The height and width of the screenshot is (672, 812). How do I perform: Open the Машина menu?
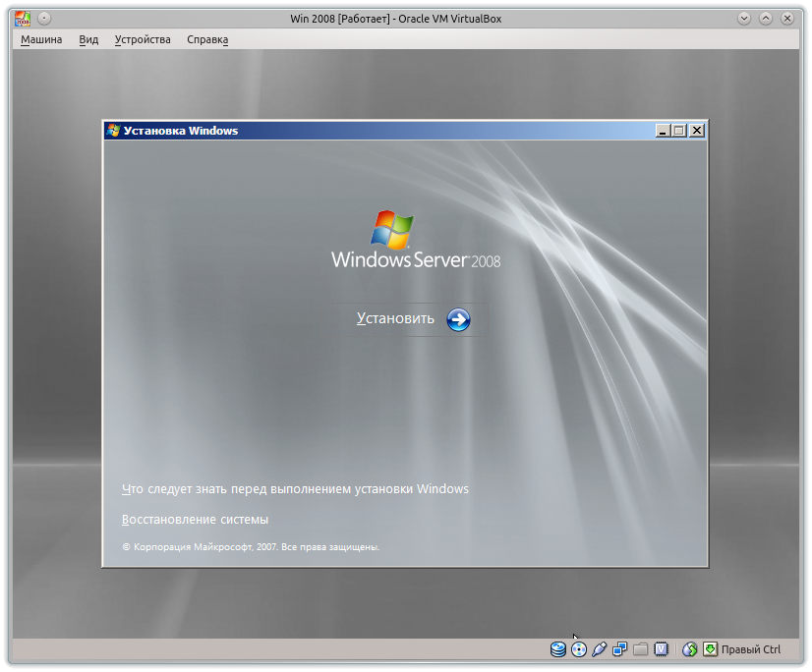[40, 39]
